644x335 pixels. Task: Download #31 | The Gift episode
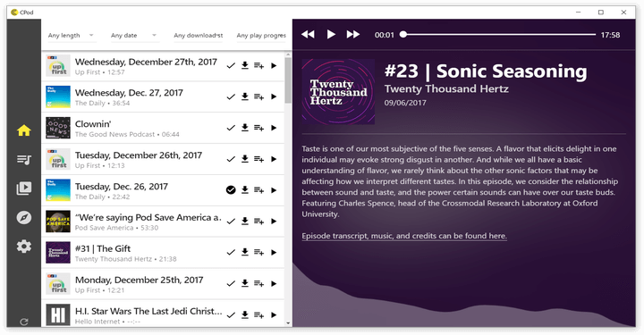point(245,253)
